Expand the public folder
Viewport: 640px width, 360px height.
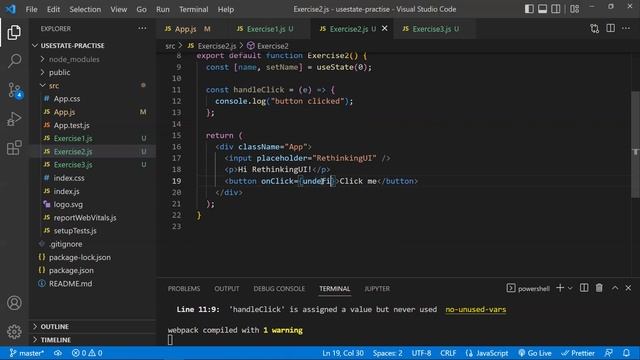coord(93,72)
